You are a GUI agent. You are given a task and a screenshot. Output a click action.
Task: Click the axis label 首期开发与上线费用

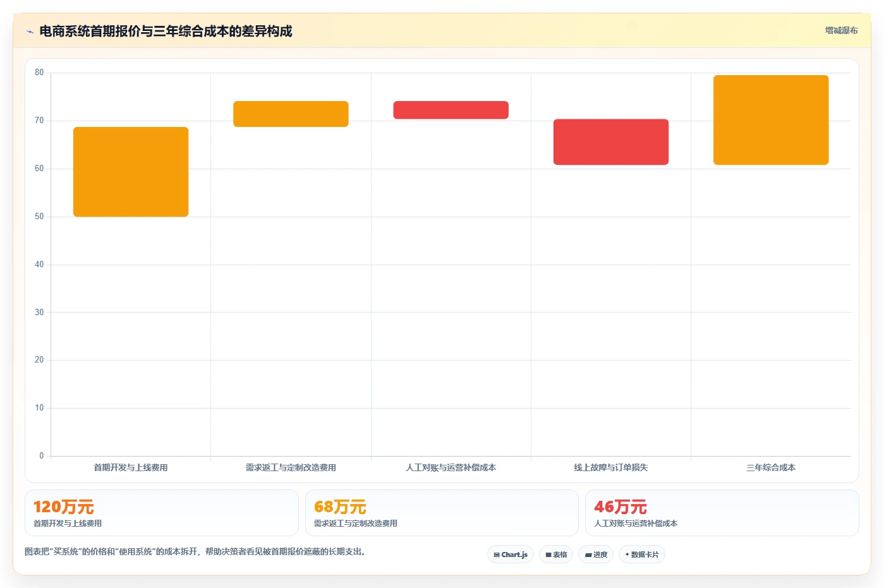(x=131, y=468)
